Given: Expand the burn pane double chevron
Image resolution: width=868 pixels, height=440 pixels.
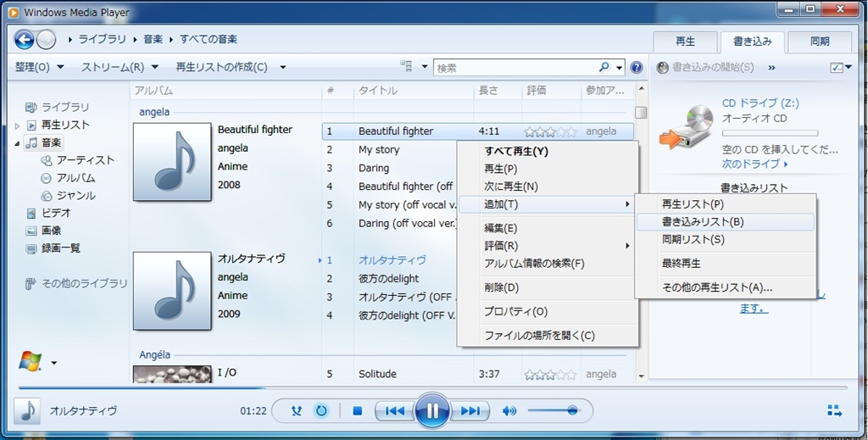Looking at the screenshot, I should point(771,68).
